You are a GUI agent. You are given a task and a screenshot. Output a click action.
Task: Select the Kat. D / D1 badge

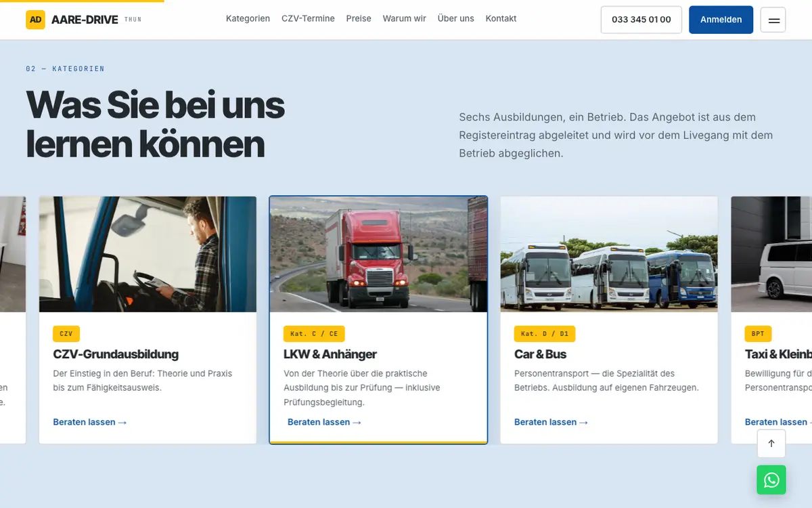(x=545, y=334)
